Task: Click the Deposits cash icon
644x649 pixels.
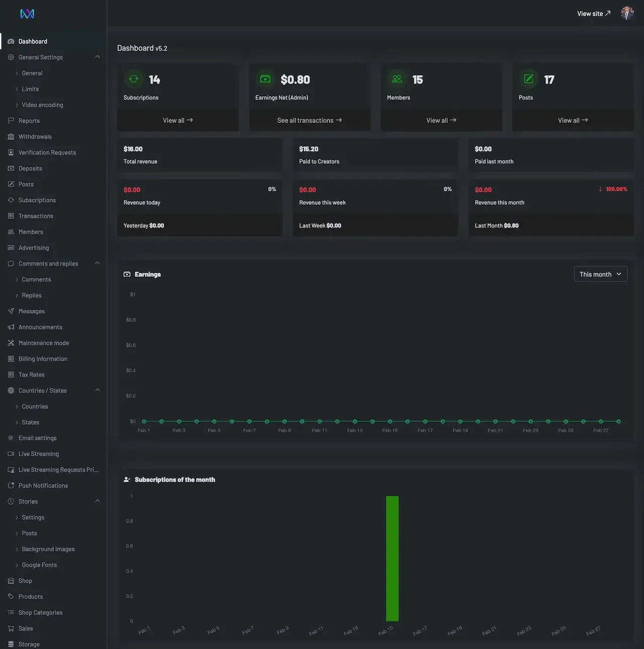Action: pos(11,168)
